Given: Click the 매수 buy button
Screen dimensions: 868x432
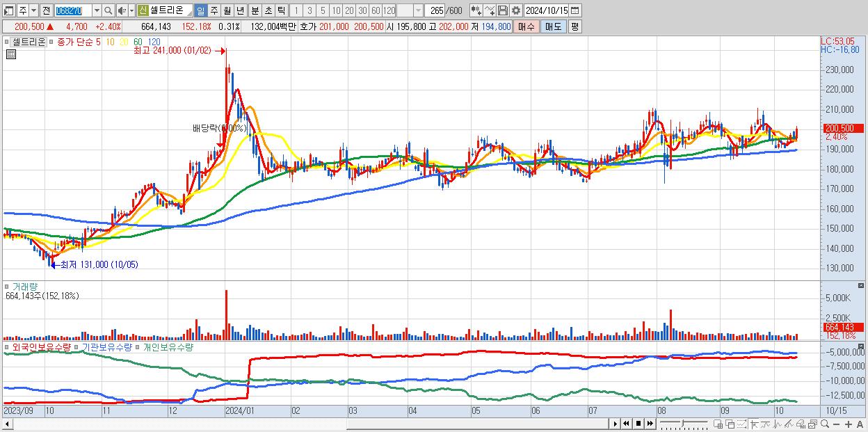Looking at the screenshot, I should coord(527,26).
